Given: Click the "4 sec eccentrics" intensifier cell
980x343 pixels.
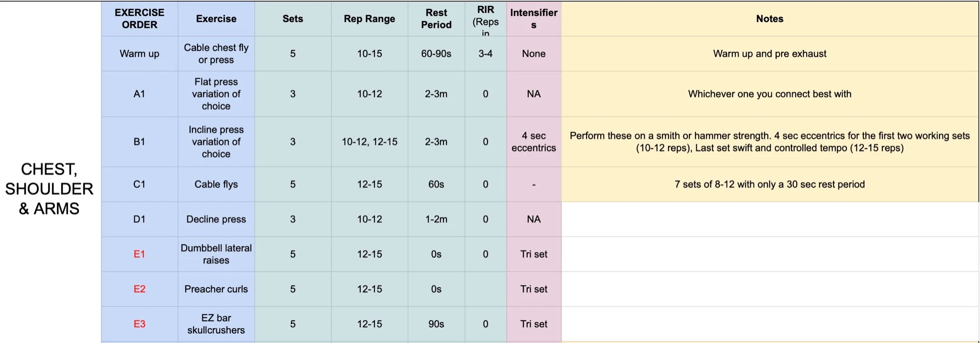Looking at the screenshot, I should 534,142.
